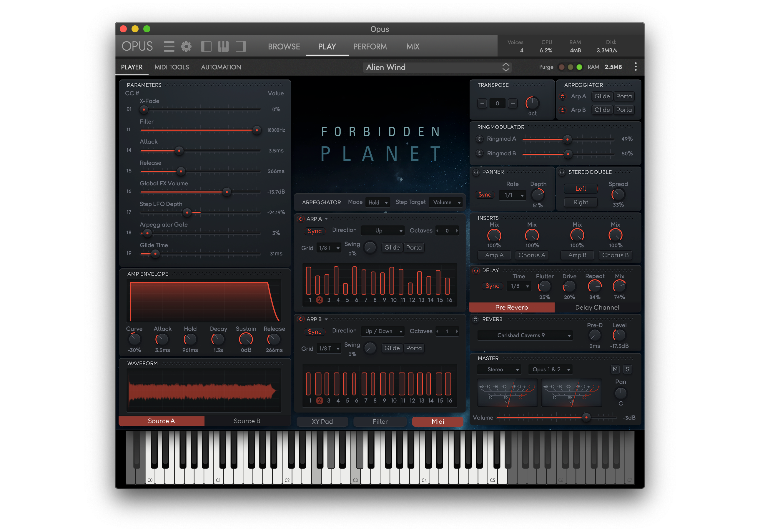
Task: Toggle Arp B power in Arpeggiator panel
Action: (562, 110)
